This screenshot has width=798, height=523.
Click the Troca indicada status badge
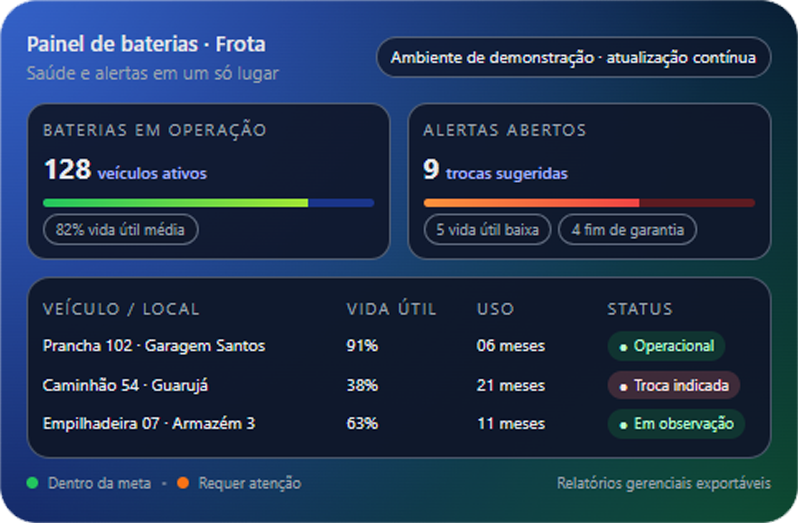pyautogui.click(x=673, y=385)
